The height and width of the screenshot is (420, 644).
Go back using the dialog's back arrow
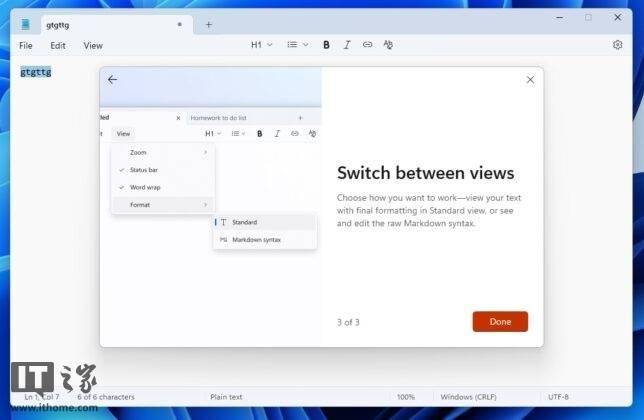(112, 80)
